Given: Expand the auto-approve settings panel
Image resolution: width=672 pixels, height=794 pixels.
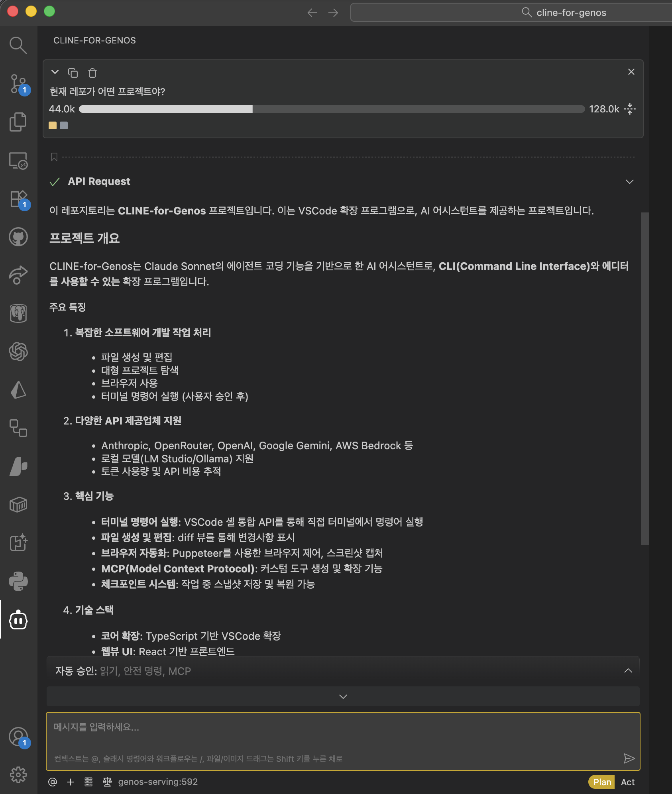Looking at the screenshot, I should click(628, 671).
